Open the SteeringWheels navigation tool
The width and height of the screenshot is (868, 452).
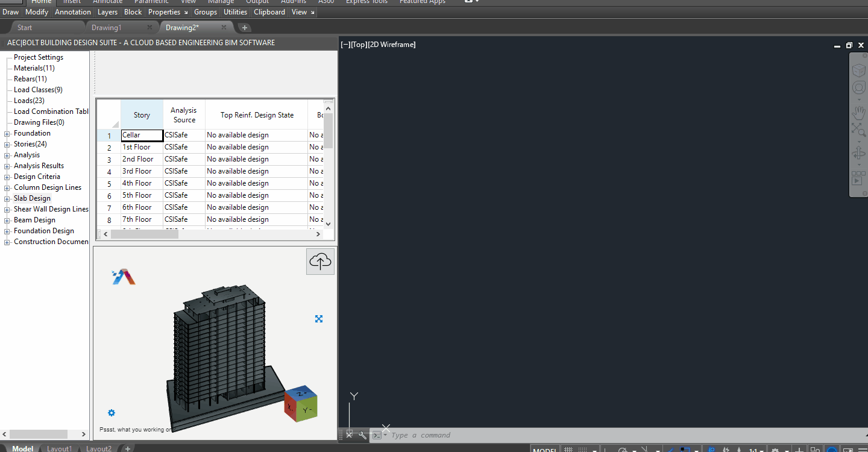(858, 88)
